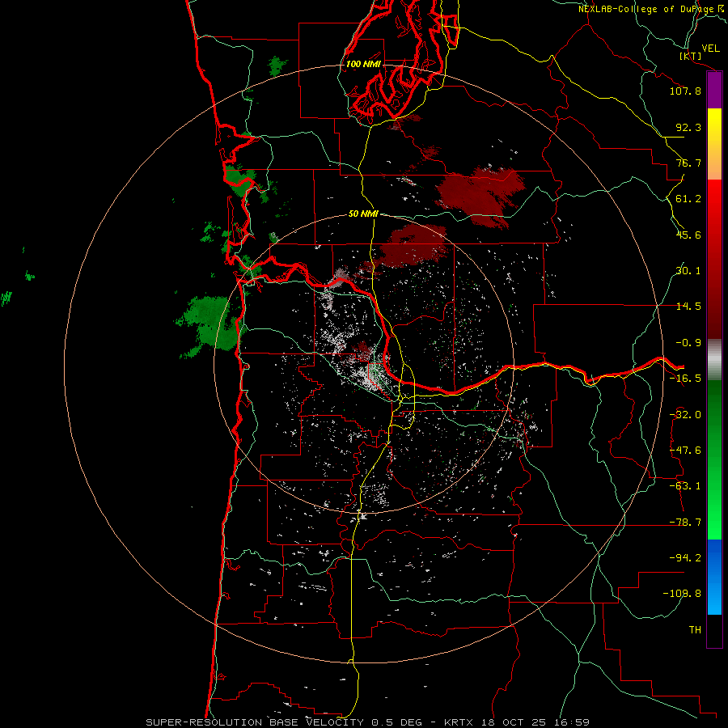Select the 14.5 scale value
Image resolution: width=728 pixels, height=728 pixels.
coord(688,307)
